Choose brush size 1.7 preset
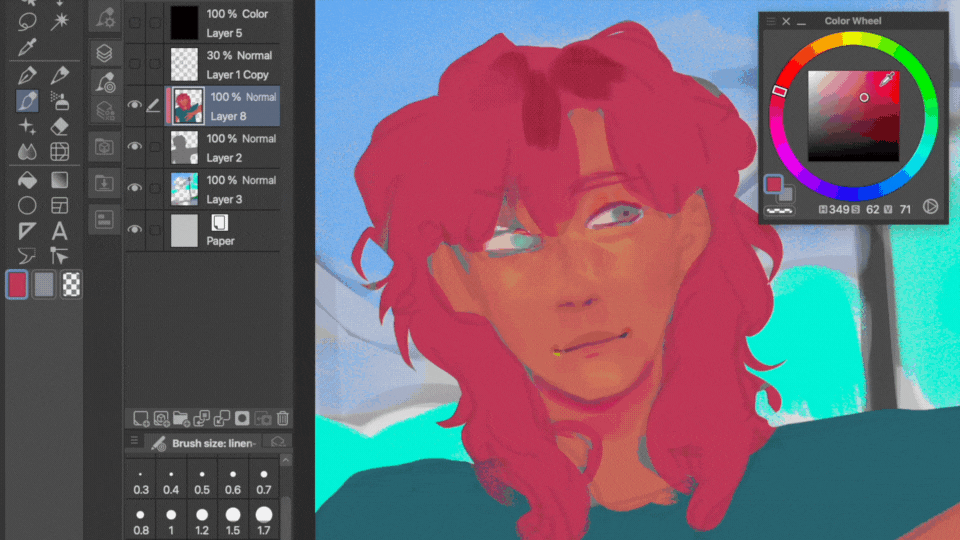Viewport: 960px width, 540px height. [x=264, y=521]
